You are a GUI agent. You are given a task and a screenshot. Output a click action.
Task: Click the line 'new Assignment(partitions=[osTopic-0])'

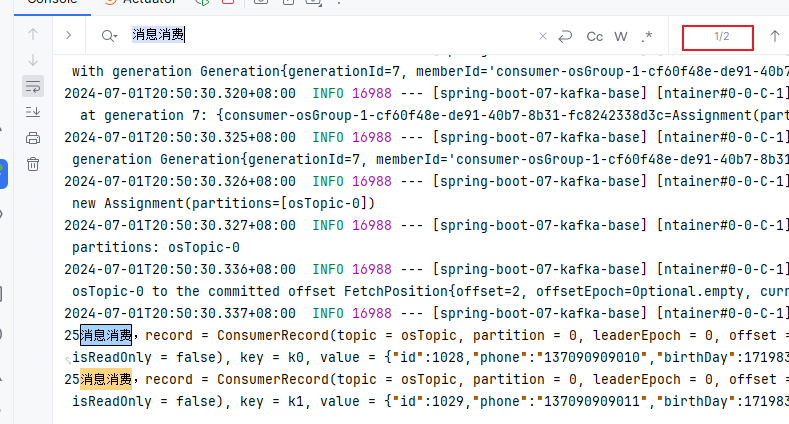click(x=223, y=203)
